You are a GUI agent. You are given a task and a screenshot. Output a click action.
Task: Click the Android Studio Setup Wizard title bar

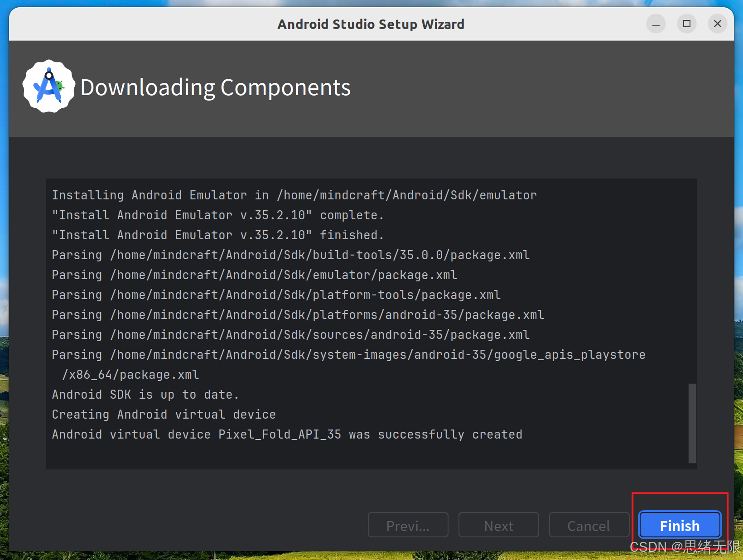point(371,24)
